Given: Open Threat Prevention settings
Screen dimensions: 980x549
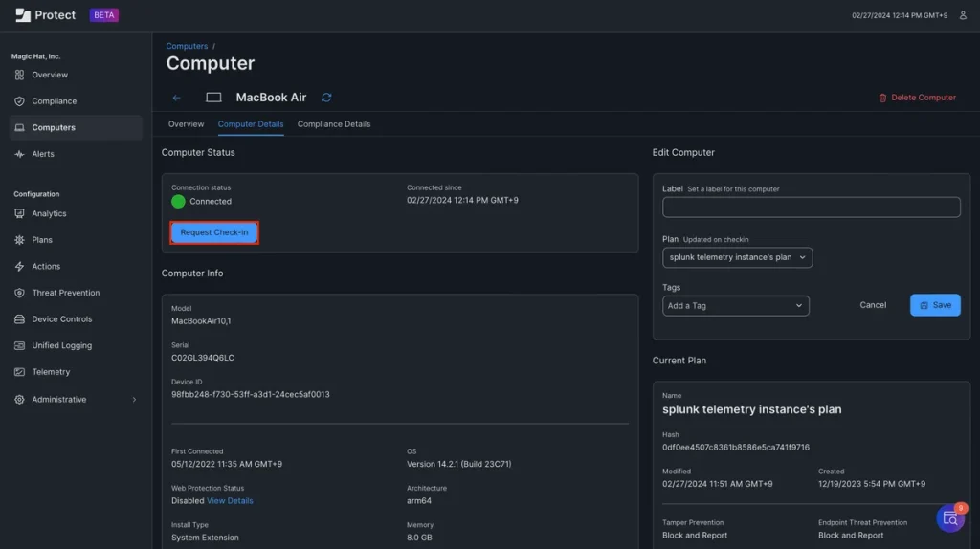Looking at the screenshot, I should tap(65, 293).
